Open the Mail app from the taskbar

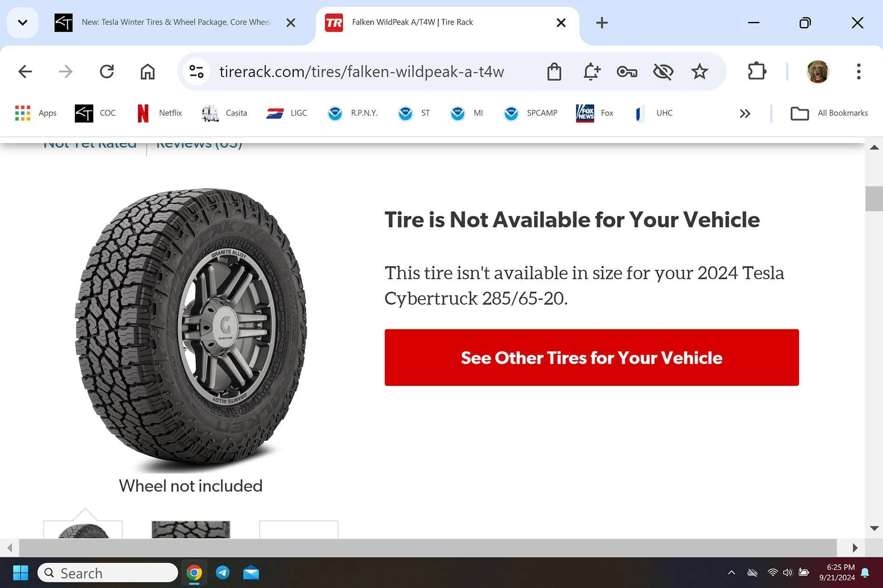tap(251, 573)
